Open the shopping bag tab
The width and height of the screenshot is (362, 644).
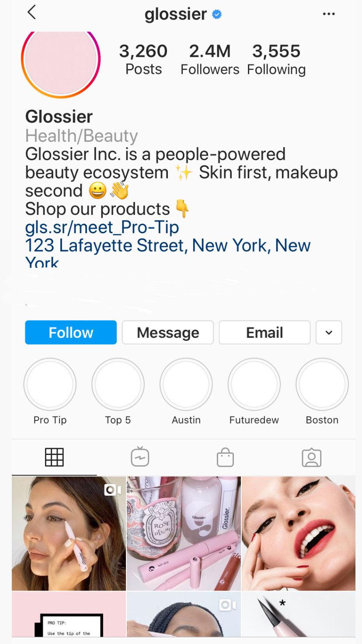(x=225, y=458)
